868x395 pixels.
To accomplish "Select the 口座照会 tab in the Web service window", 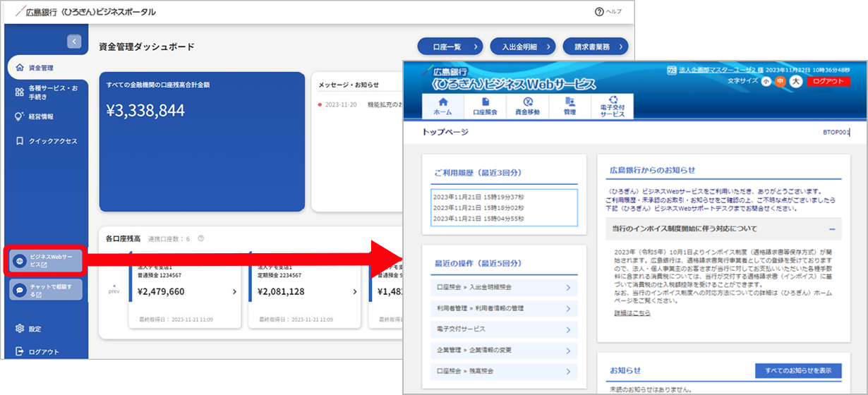I will coord(486,107).
